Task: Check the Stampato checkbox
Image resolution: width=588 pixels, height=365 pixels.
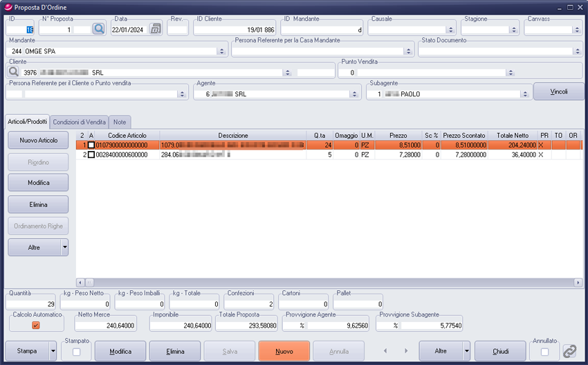Action: click(75, 352)
